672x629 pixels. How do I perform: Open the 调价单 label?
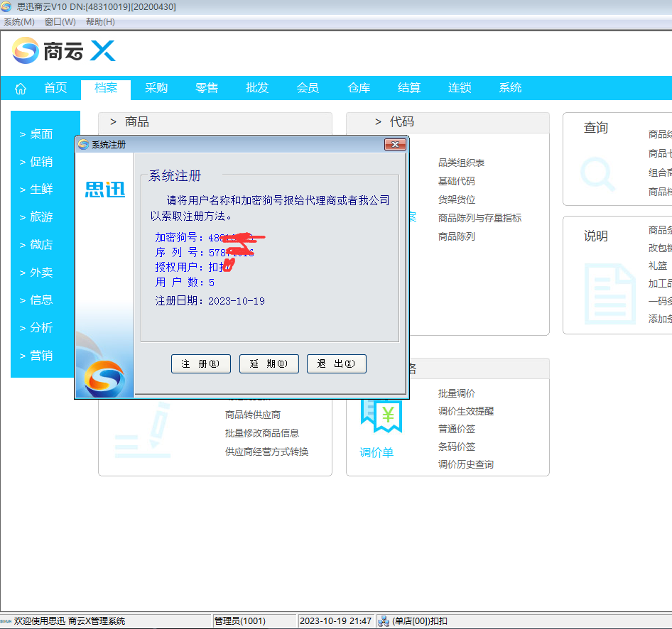coord(376,453)
